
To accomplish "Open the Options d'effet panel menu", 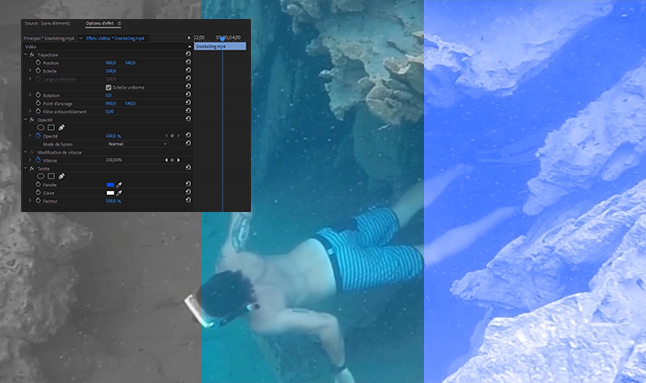I will [119, 23].
